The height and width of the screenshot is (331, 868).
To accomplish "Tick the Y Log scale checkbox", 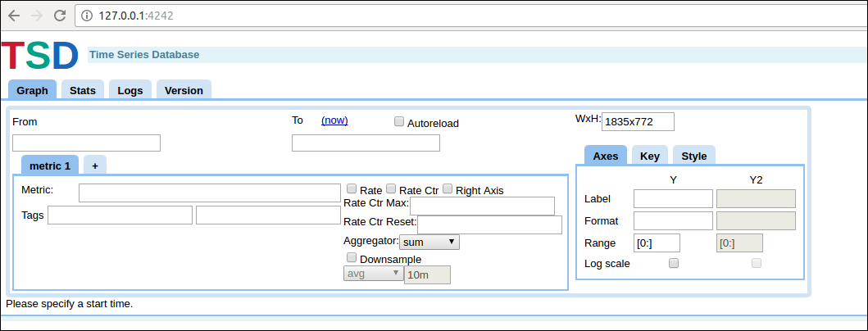I will pos(674,264).
